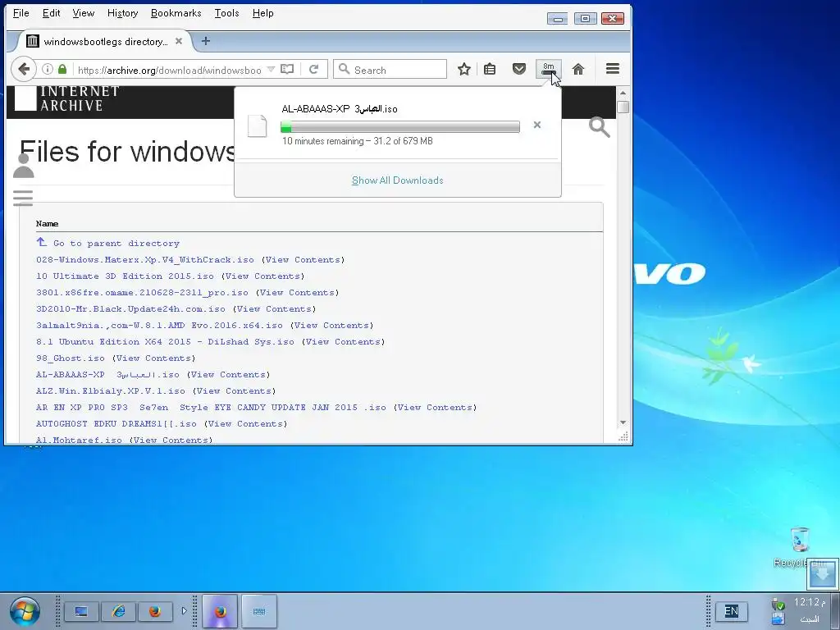Open 8.1 Ubuntu Edition X64 2015 iso link

165,342
